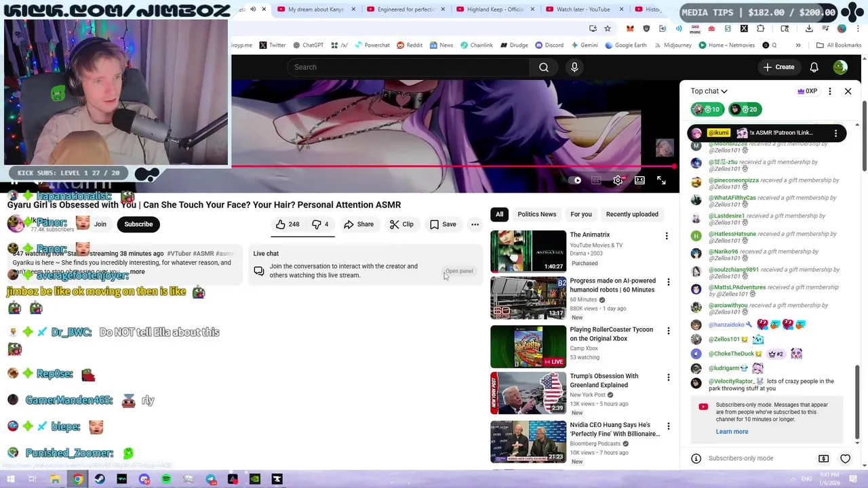Enter fullscreen on the video player
The image size is (868, 488).
(x=661, y=180)
